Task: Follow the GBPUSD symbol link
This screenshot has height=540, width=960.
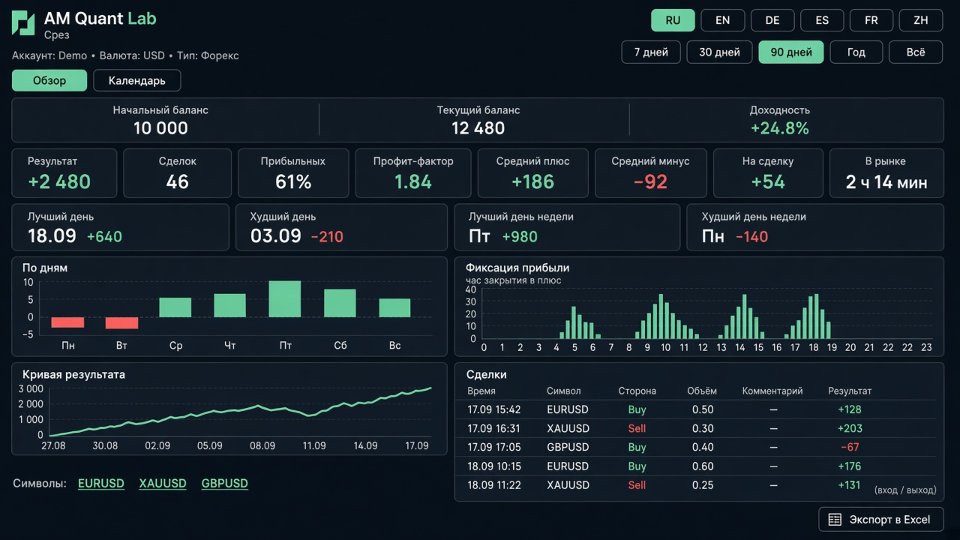Action: point(225,483)
